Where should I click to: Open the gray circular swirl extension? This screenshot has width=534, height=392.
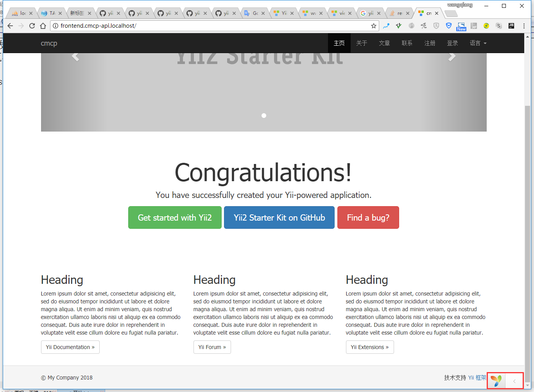pos(411,26)
